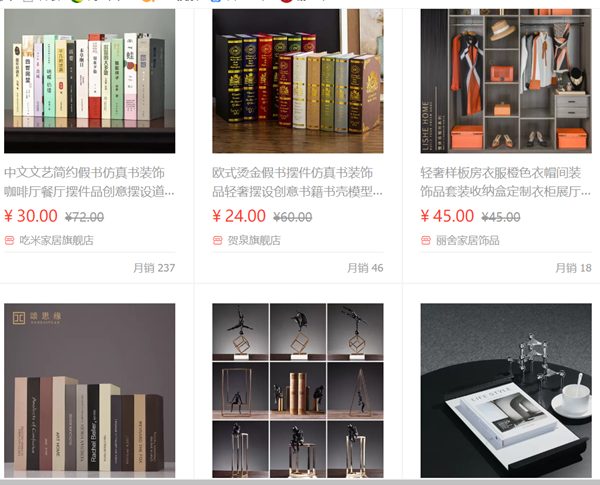Click shop icon beside 贺泉旗舰店

point(217,240)
